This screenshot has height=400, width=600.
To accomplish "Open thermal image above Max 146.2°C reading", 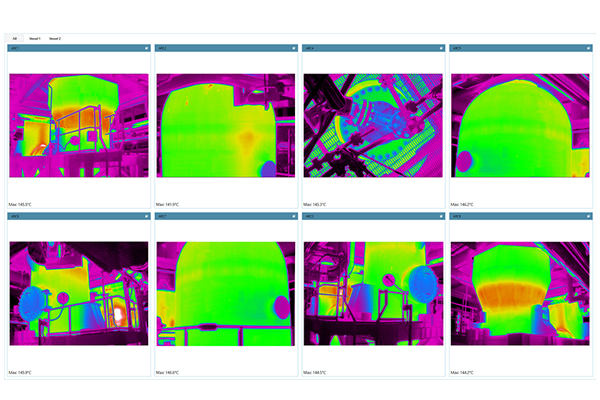I will [520, 126].
